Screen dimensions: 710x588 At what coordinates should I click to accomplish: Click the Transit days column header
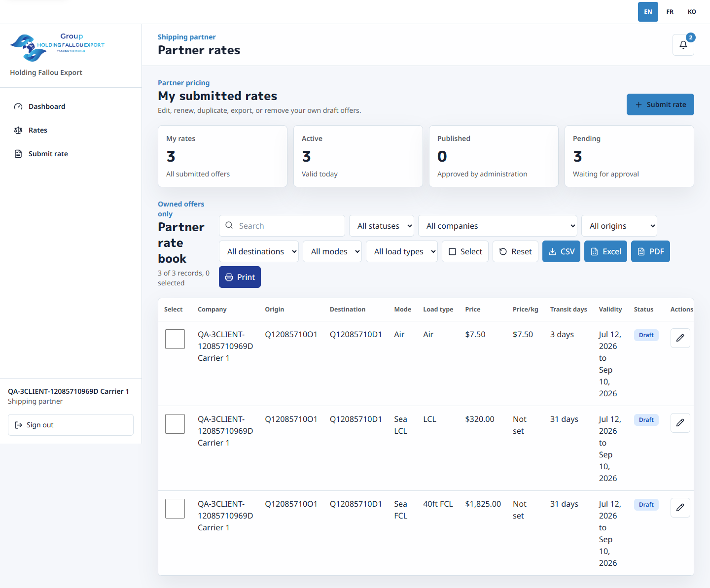coord(568,310)
